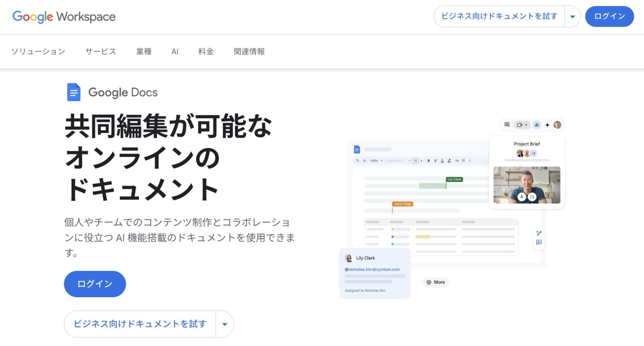Click the underline U icon in mock toolbar
The height and width of the screenshot is (346, 644).
(x=435, y=160)
